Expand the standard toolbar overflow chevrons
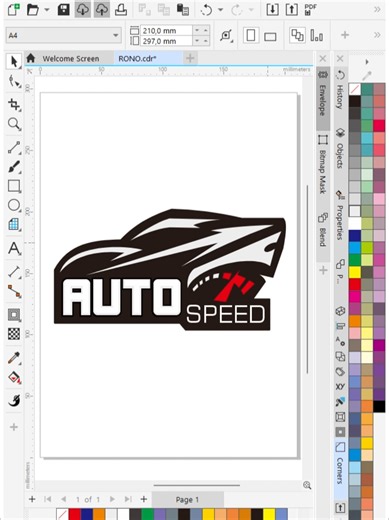Image resolution: width=389 pixels, height=520 pixels. [x=377, y=10]
